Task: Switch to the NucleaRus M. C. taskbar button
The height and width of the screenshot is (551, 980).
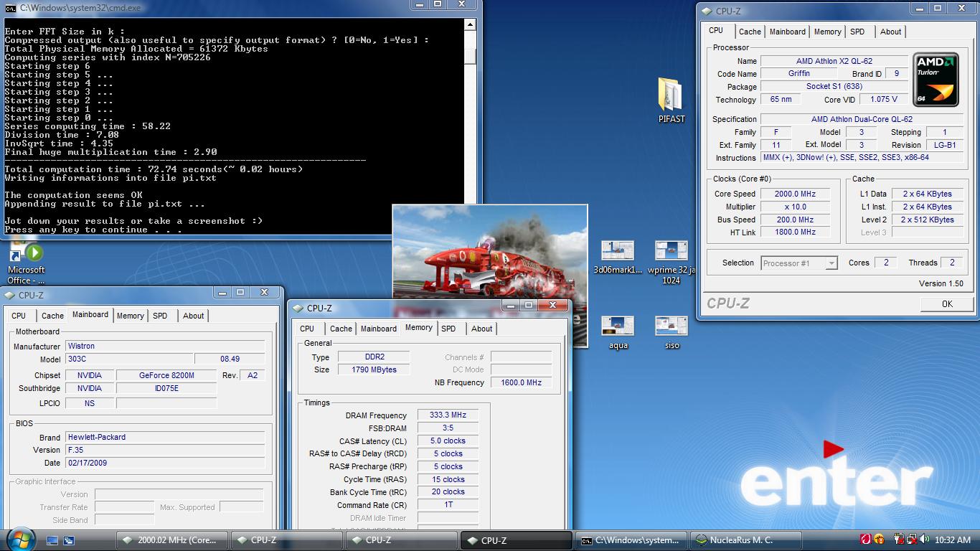Action: [746, 540]
